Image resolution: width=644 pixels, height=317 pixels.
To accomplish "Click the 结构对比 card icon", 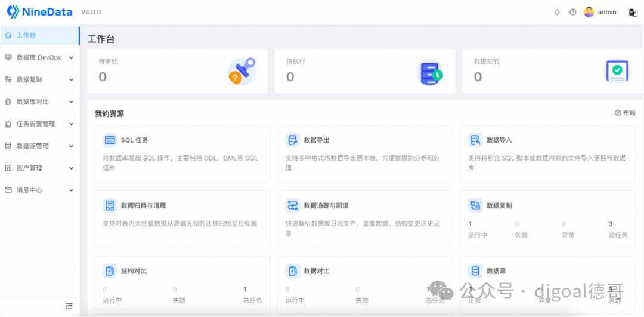I will (x=110, y=271).
